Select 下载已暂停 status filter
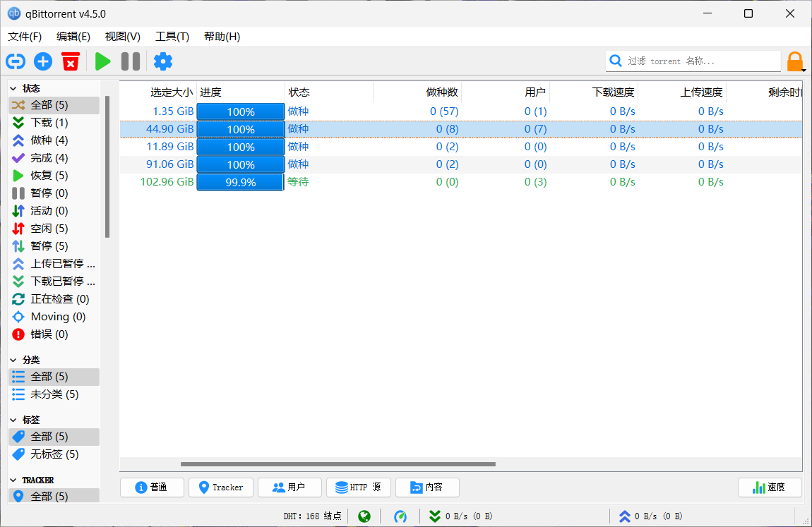 [54, 281]
